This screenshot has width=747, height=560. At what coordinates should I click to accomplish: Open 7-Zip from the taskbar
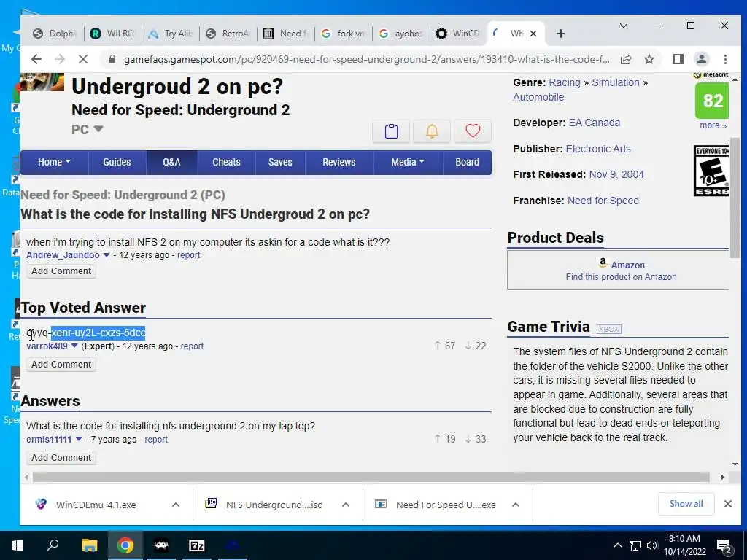197,545
